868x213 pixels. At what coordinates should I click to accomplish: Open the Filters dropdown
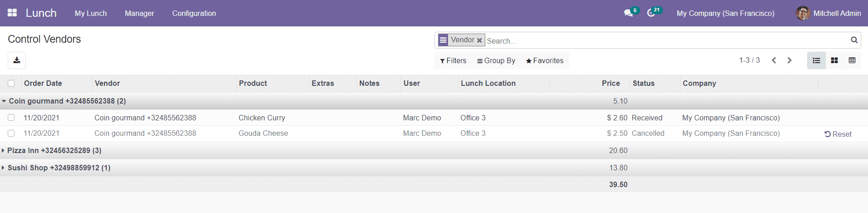click(x=453, y=60)
